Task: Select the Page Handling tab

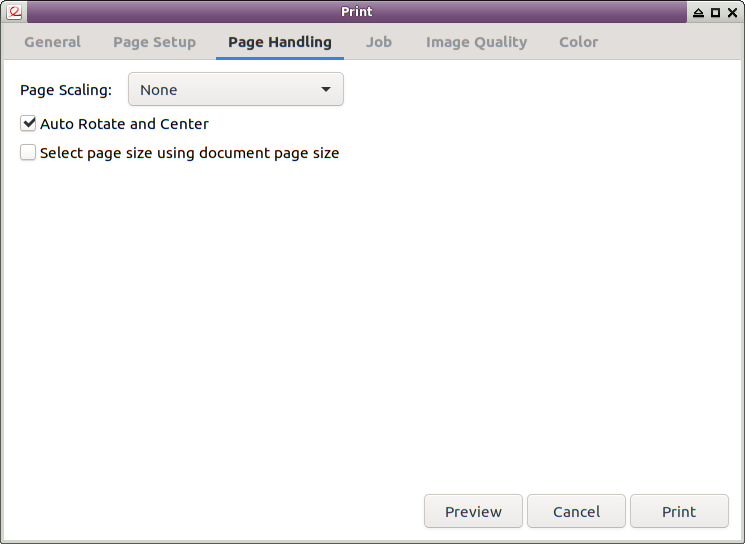Action: point(280,42)
